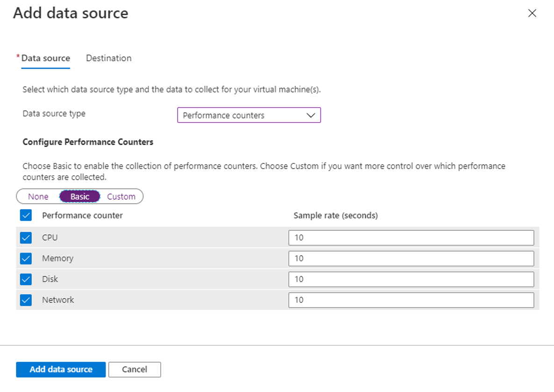Switch to the Destination tab
The height and width of the screenshot is (392, 554).
click(108, 58)
